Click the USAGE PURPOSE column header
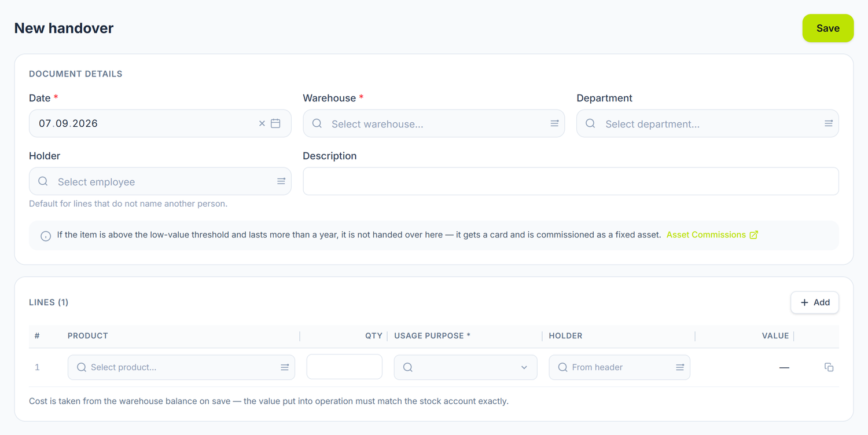Image resolution: width=868 pixels, height=435 pixels. [432, 336]
